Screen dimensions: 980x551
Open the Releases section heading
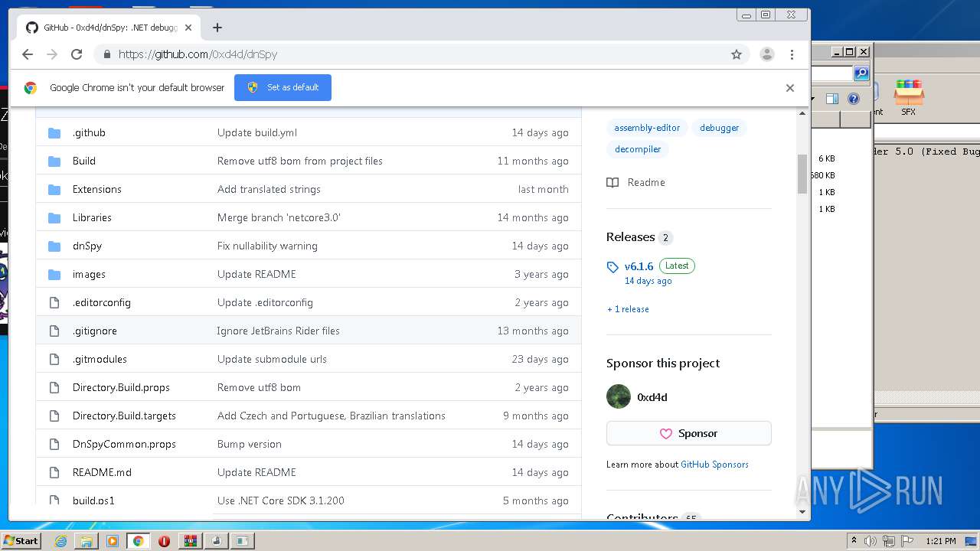[x=630, y=237]
